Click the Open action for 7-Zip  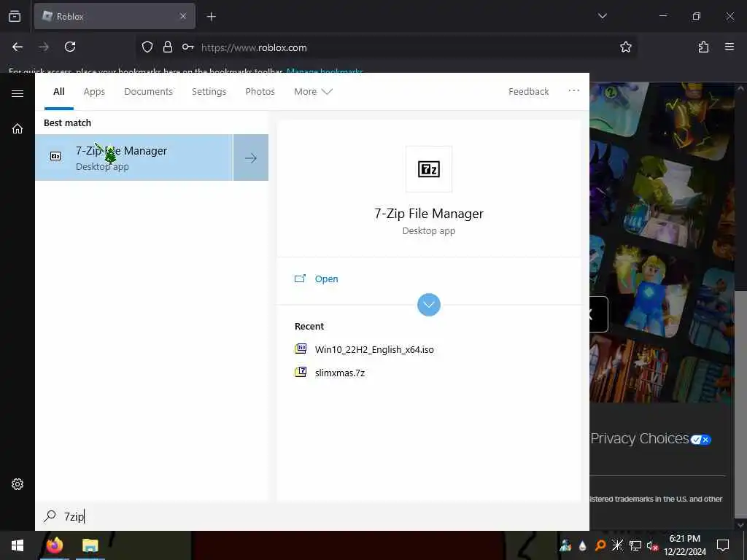326,279
